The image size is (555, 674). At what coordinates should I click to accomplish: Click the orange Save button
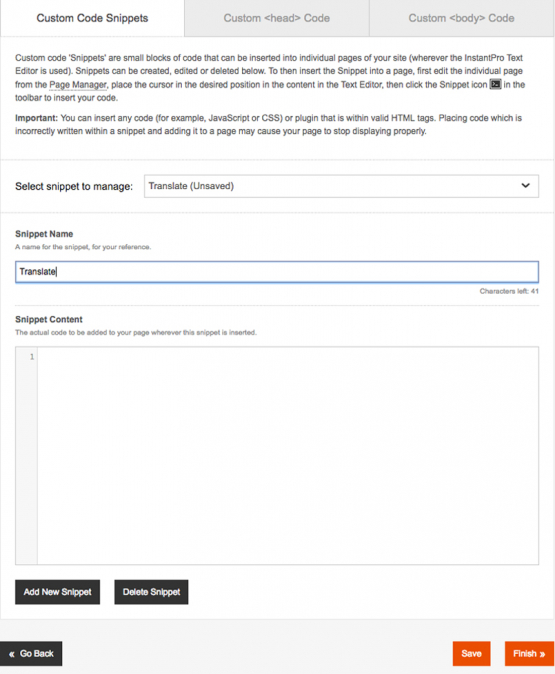tap(471, 653)
